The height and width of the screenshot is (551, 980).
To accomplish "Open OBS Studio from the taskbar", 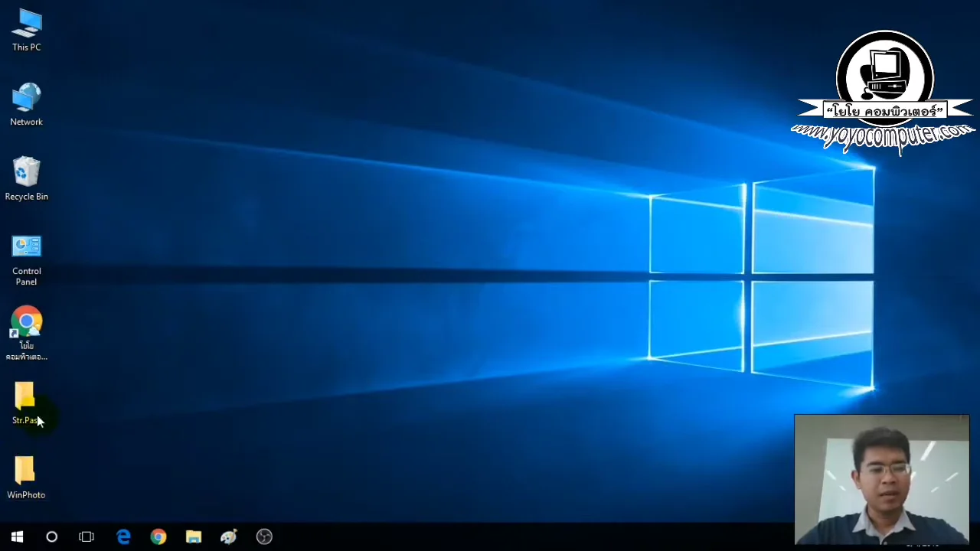I will click(x=263, y=536).
